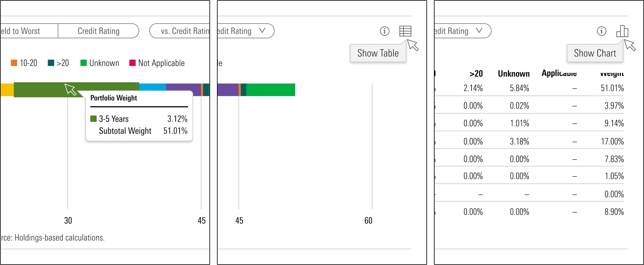Toggle the teal >20 legend marker
The width and height of the screenshot is (644, 265).
tap(51, 63)
